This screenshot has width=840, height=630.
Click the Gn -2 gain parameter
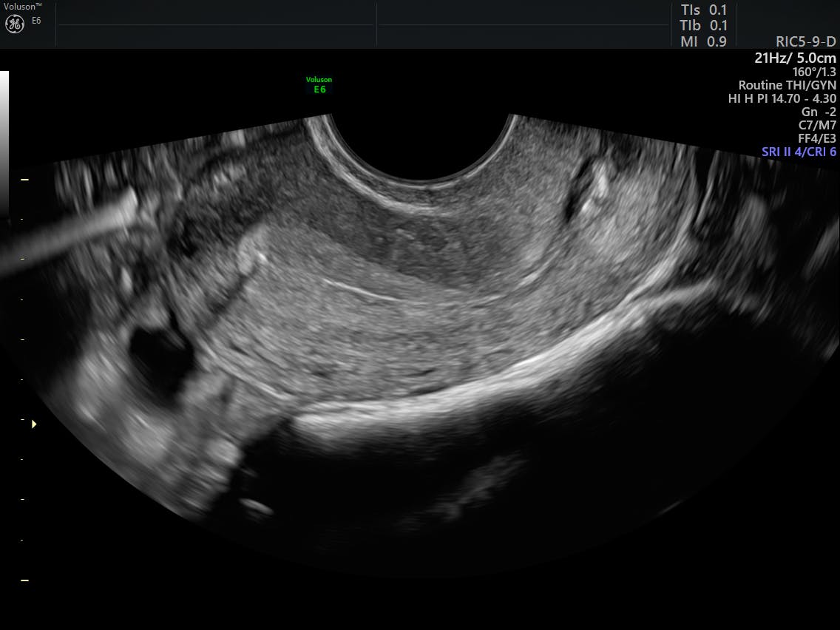[x=819, y=112]
